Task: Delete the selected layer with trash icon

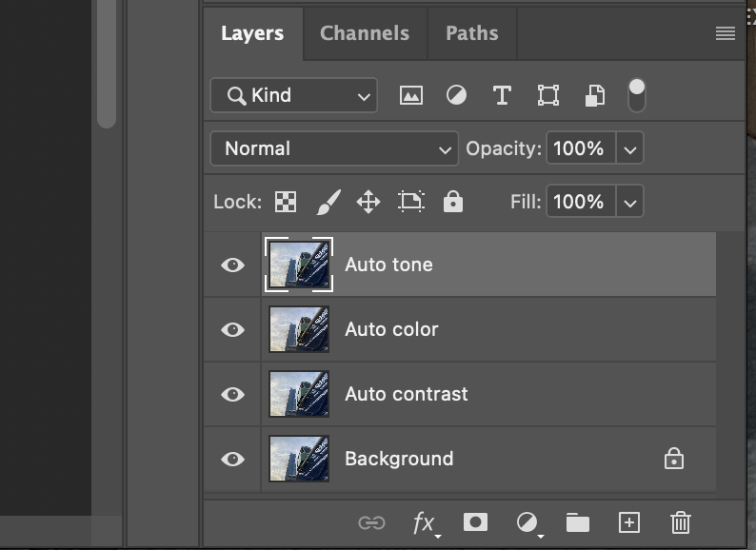Action: [680, 523]
